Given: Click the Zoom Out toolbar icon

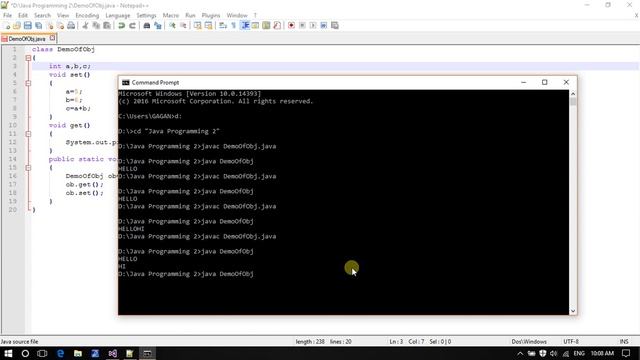Looking at the screenshot, I should click(x=183, y=25).
